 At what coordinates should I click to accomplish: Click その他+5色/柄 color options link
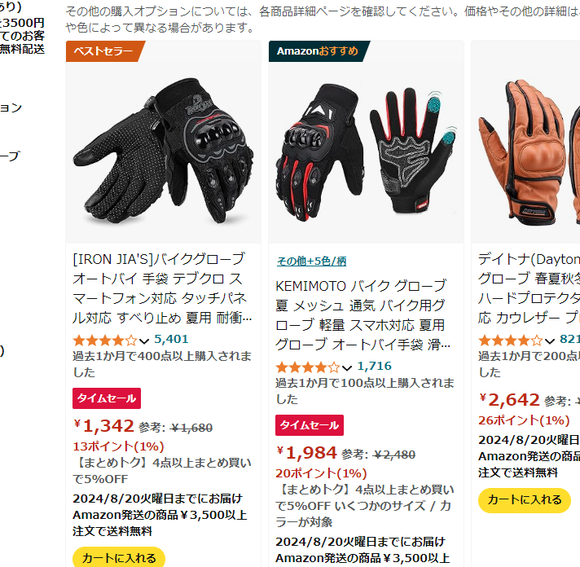click(311, 261)
